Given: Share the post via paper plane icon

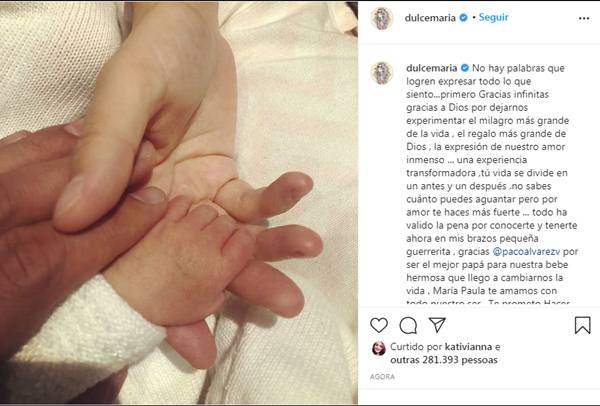Looking at the screenshot, I should point(437,324).
